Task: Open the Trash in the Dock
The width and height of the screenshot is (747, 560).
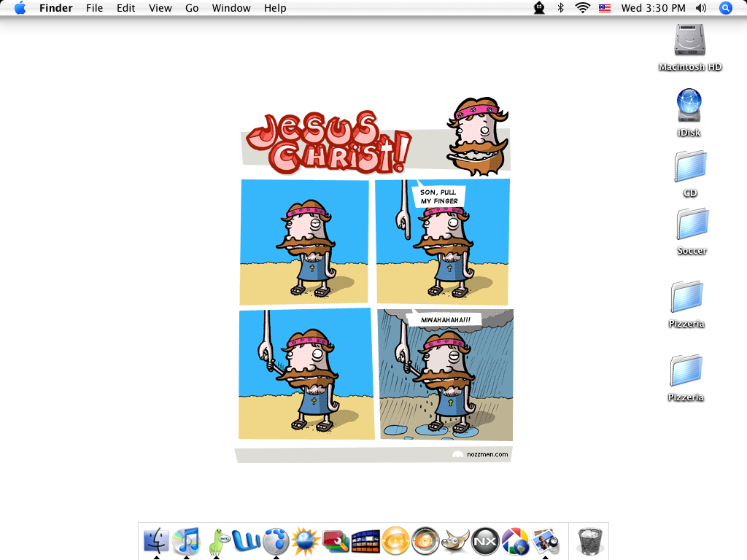Action: 590,541
